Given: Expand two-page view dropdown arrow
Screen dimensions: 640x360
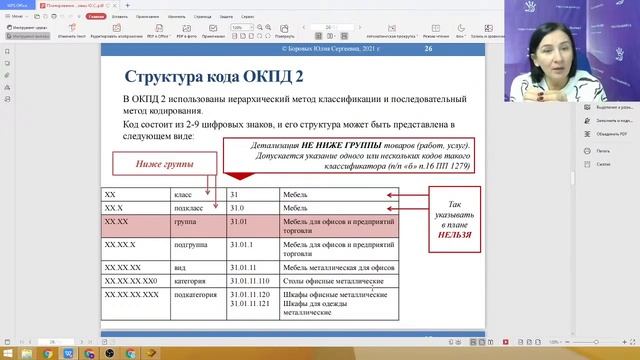Looking at the screenshot, I should coord(335,36).
